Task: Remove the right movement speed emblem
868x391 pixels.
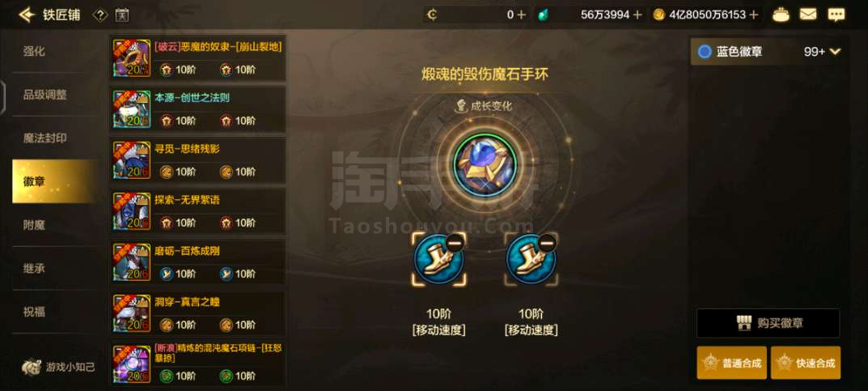Action: pyautogui.click(x=547, y=243)
